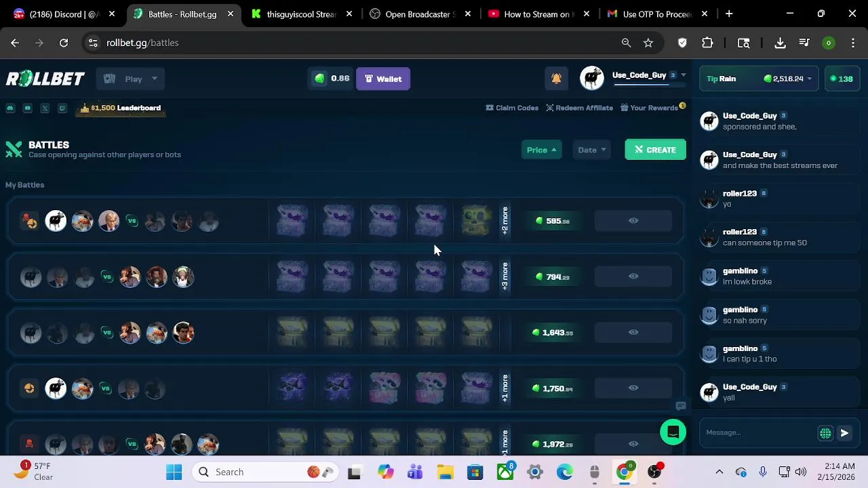Screen dimensions: 868x488
Task: Send chat message with arrow icon
Action: coord(844,433)
